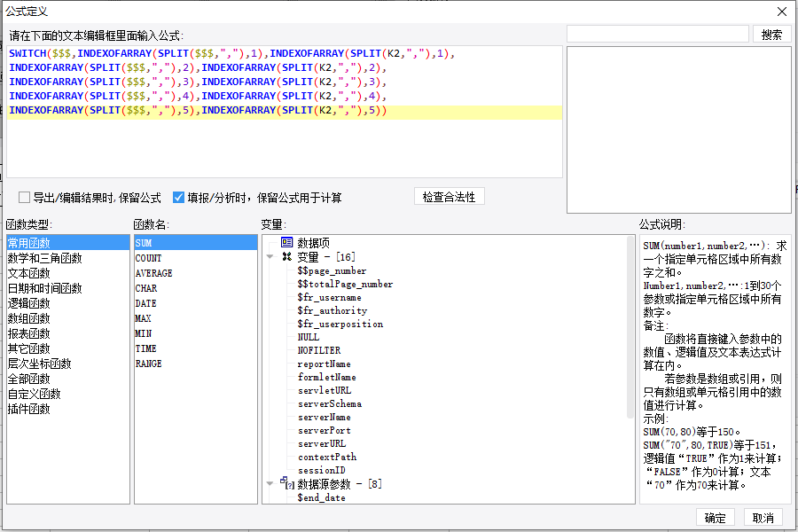
Task: Collapse the 数据源参数 - [8] tree node
Action: click(270, 484)
